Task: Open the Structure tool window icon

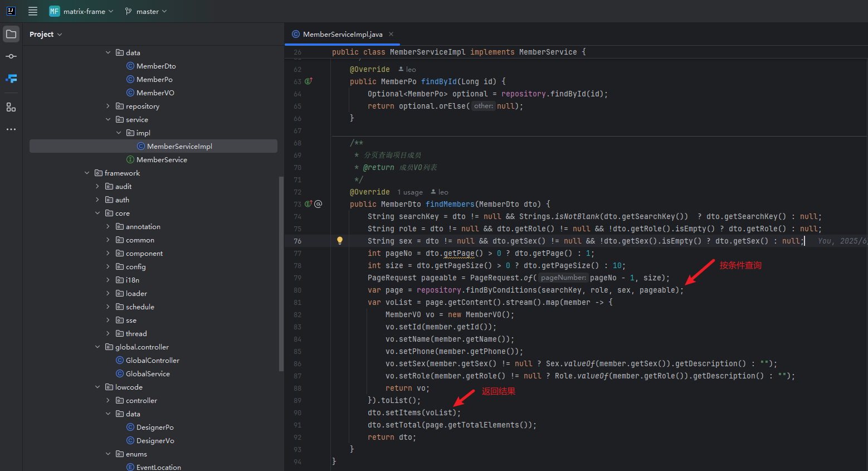Action: [11, 107]
